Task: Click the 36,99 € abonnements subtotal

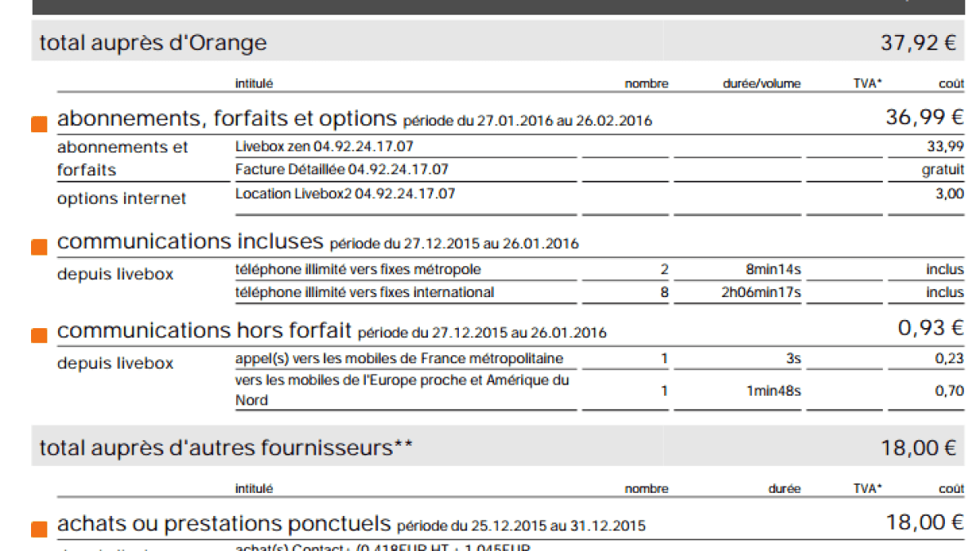Action: pos(924,118)
